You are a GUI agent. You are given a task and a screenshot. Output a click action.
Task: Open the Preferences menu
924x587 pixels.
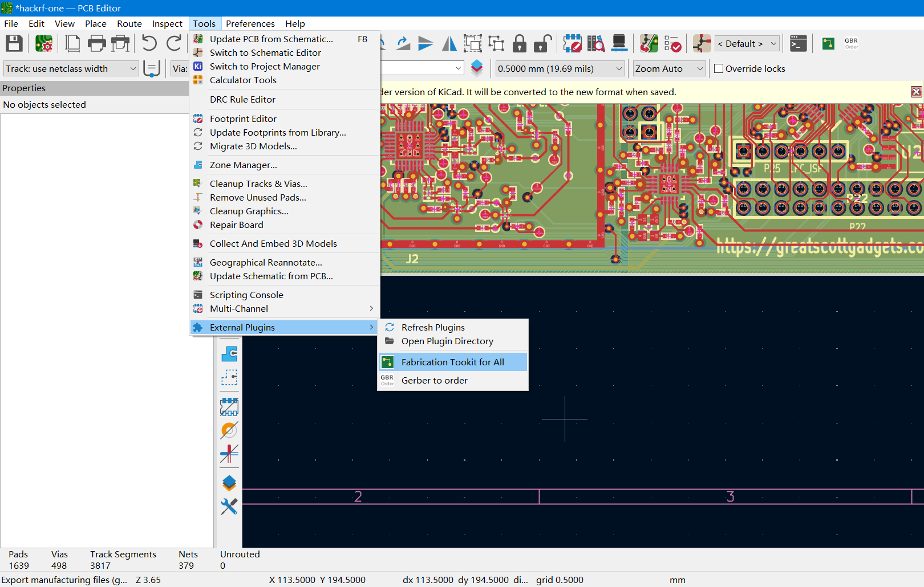click(250, 23)
